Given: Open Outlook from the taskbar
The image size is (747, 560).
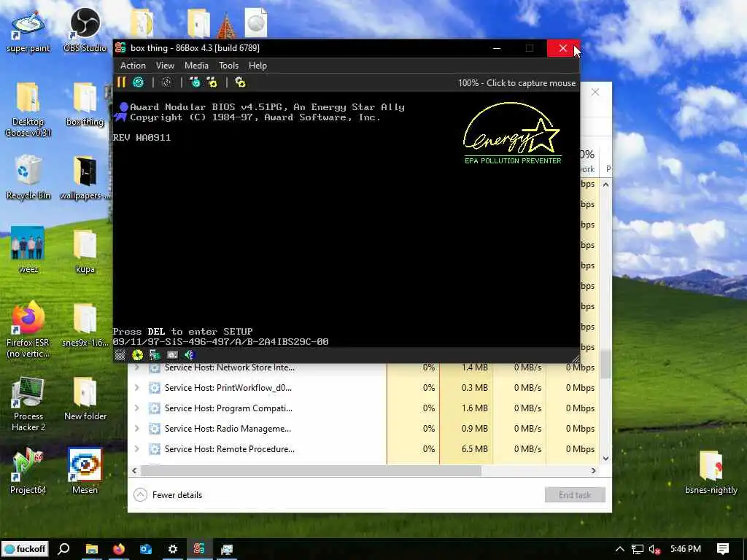Looking at the screenshot, I should 146,549.
